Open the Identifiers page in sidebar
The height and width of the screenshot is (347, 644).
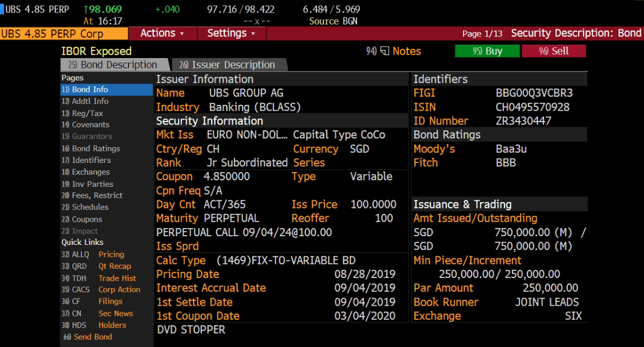86,160
